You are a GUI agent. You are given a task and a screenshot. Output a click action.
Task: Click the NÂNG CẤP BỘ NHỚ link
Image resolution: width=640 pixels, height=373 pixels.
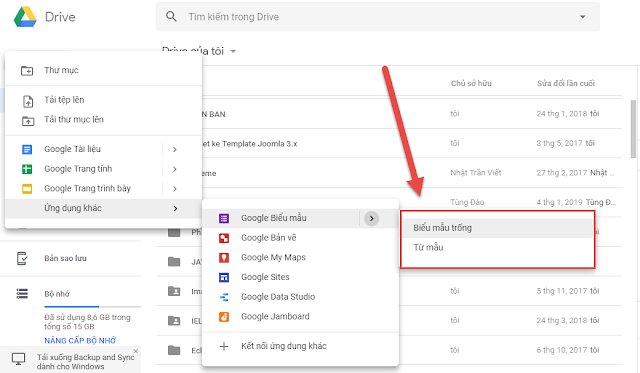point(80,340)
